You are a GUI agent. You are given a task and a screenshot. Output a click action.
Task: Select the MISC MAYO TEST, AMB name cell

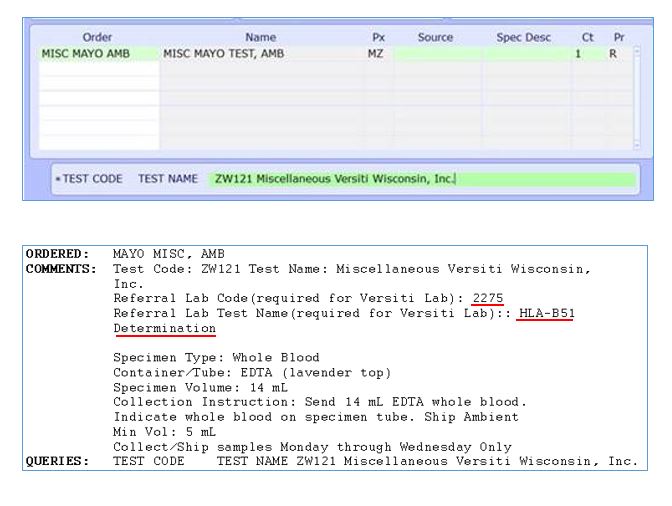[260, 54]
